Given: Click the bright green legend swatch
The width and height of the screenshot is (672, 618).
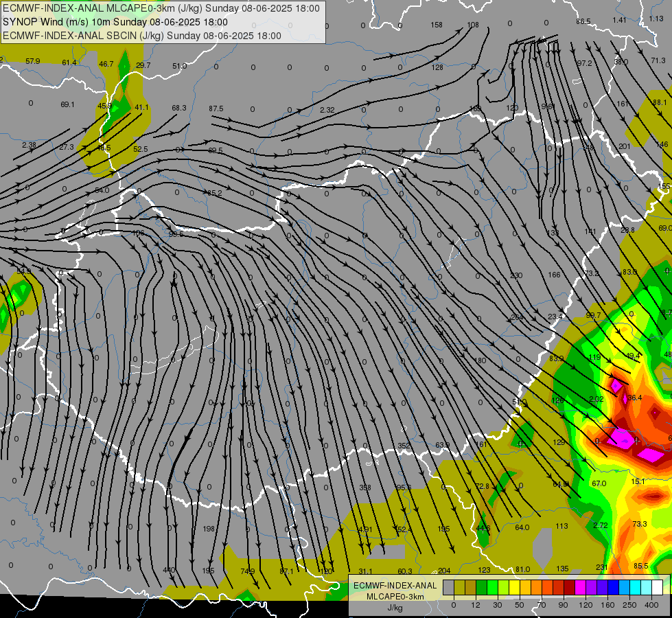Looking at the screenshot, I should [x=493, y=588].
